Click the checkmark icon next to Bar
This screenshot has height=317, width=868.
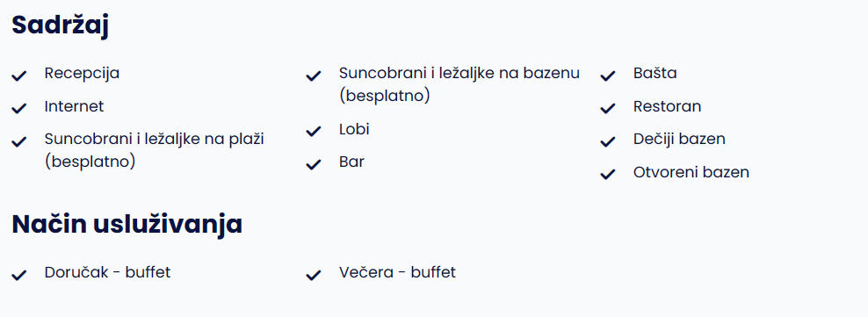(x=314, y=164)
